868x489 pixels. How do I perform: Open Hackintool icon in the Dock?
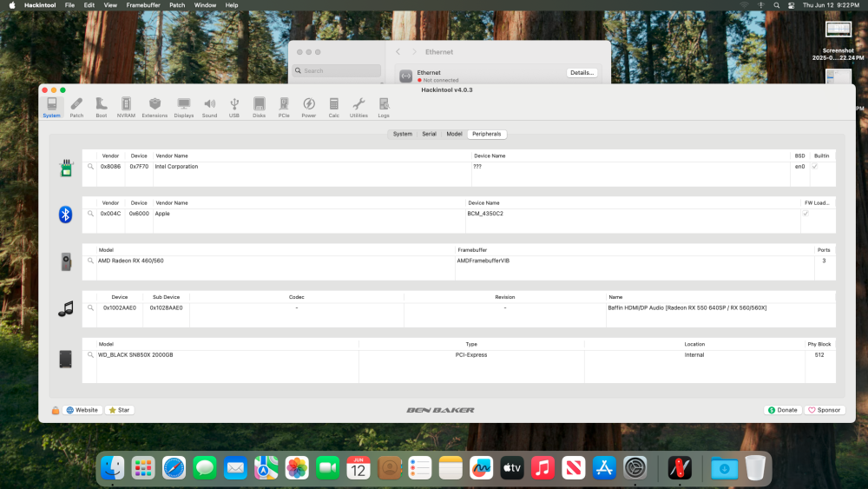coord(680,468)
